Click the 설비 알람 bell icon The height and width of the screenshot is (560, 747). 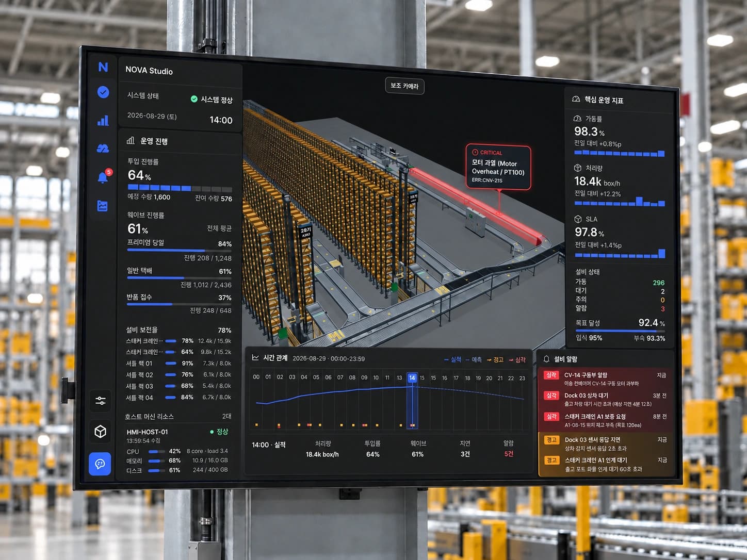[546, 358]
